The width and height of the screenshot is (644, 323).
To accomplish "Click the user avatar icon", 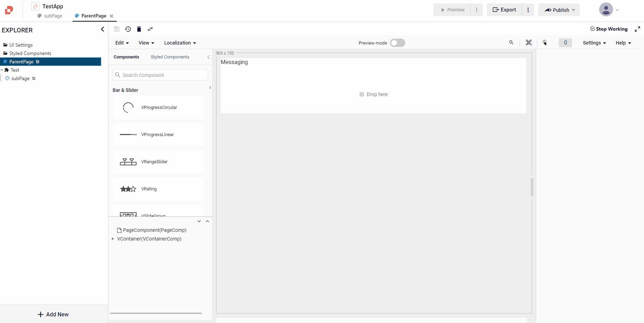I will [606, 9].
